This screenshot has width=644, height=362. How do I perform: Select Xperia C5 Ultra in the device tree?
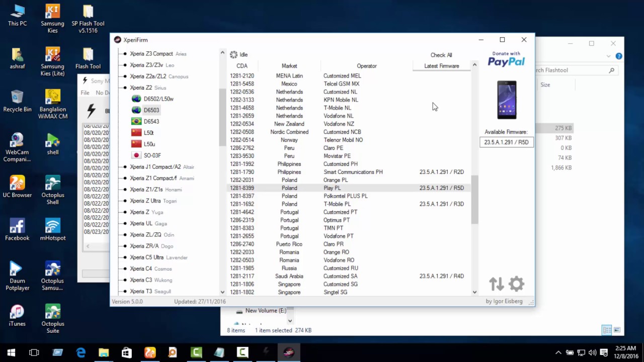(x=146, y=257)
